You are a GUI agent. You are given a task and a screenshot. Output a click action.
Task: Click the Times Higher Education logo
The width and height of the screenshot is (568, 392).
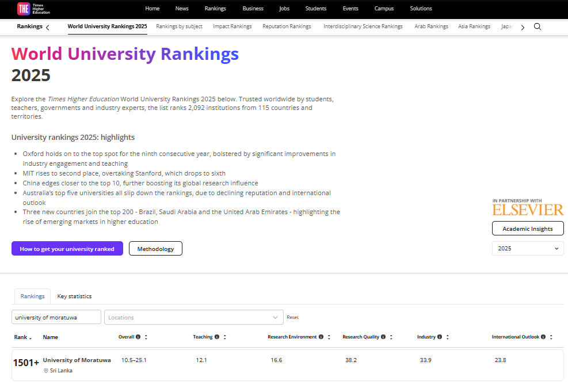coord(34,9)
